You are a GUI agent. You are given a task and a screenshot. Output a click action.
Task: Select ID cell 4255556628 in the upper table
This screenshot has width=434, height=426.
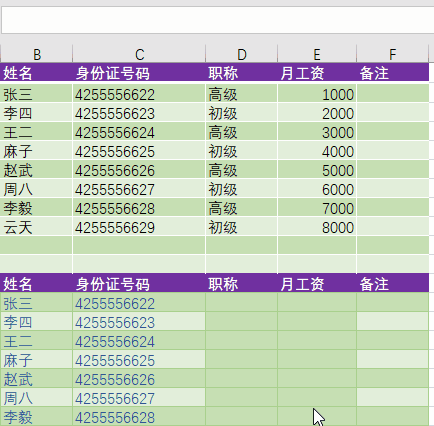139,208
